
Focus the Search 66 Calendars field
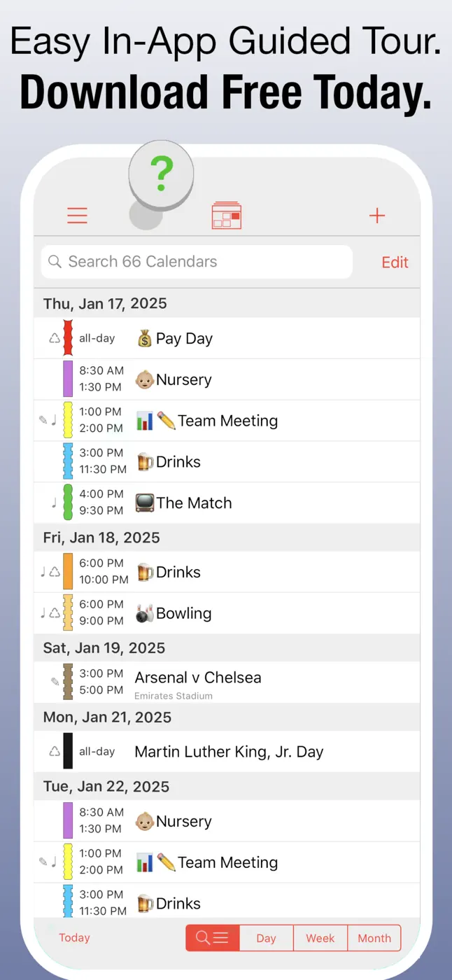click(x=197, y=262)
